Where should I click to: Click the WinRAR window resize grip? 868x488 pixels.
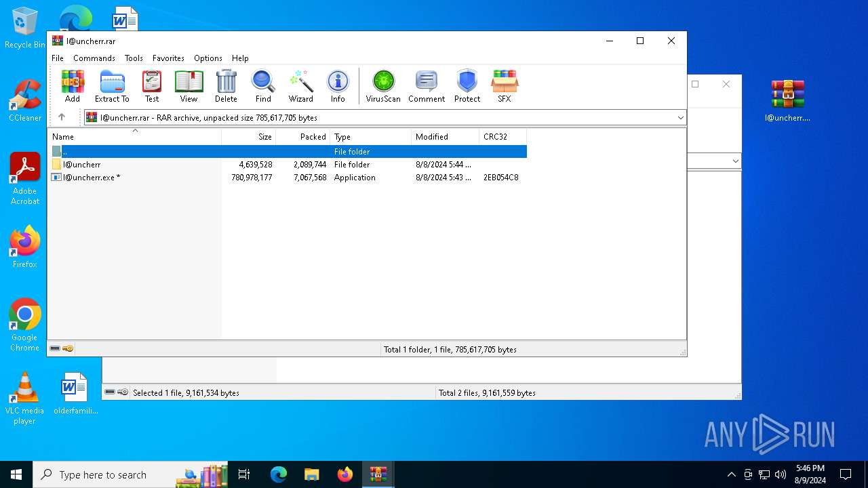(x=682, y=352)
